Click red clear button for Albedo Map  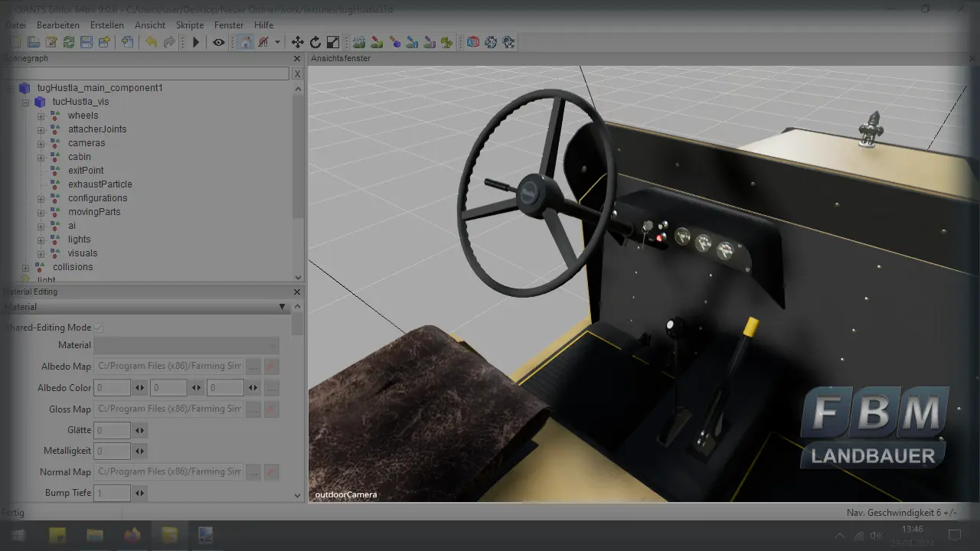coord(271,367)
